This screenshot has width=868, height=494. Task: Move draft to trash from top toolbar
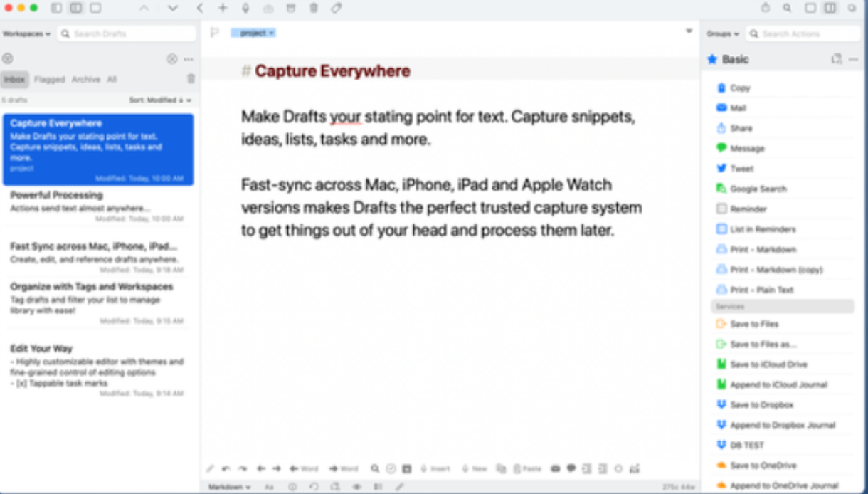(x=314, y=8)
